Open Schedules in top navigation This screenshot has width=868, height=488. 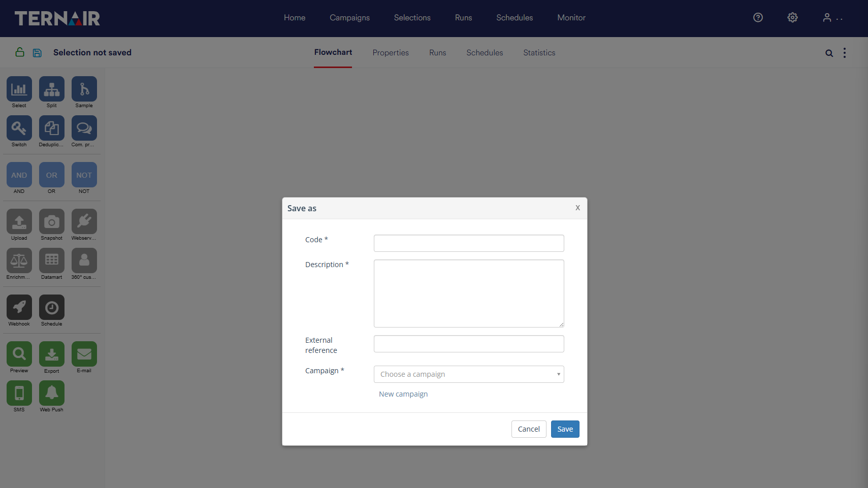coord(515,18)
